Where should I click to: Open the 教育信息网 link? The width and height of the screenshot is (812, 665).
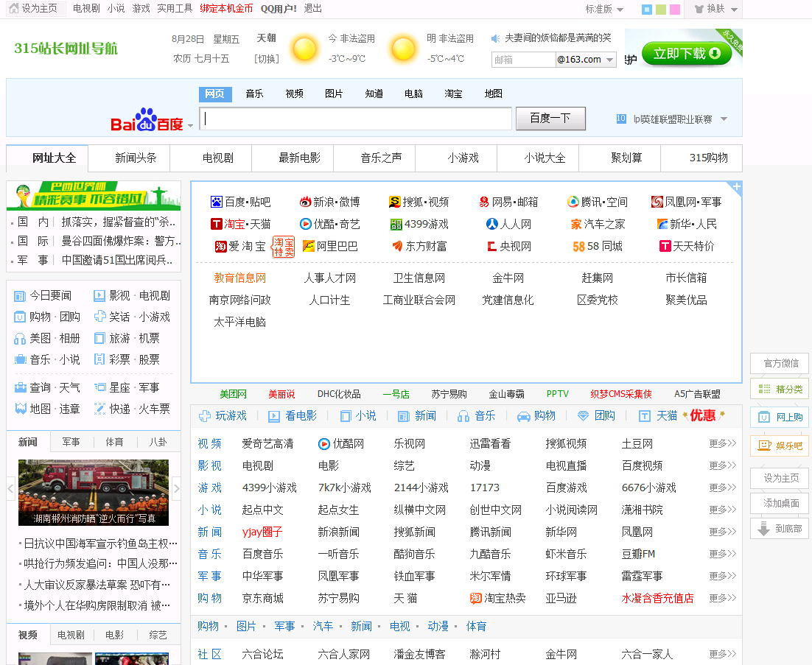(239, 278)
